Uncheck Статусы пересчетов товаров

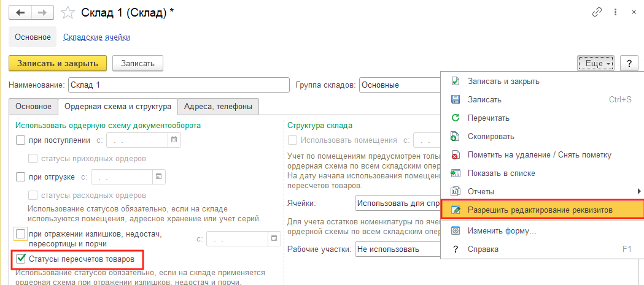click(x=20, y=259)
